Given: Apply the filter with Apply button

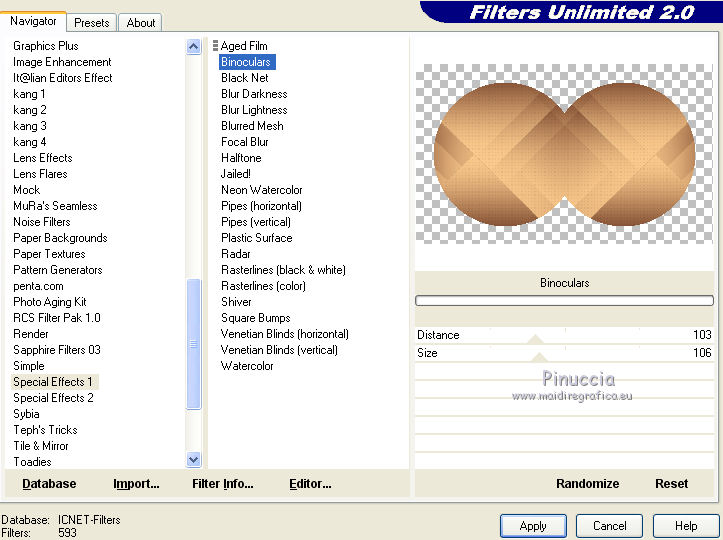Looking at the screenshot, I should tap(533, 526).
